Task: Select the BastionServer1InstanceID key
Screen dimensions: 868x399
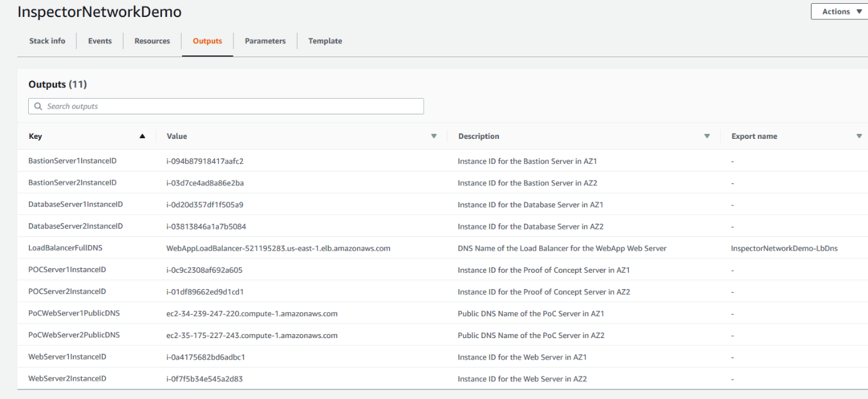Action: tap(72, 161)
